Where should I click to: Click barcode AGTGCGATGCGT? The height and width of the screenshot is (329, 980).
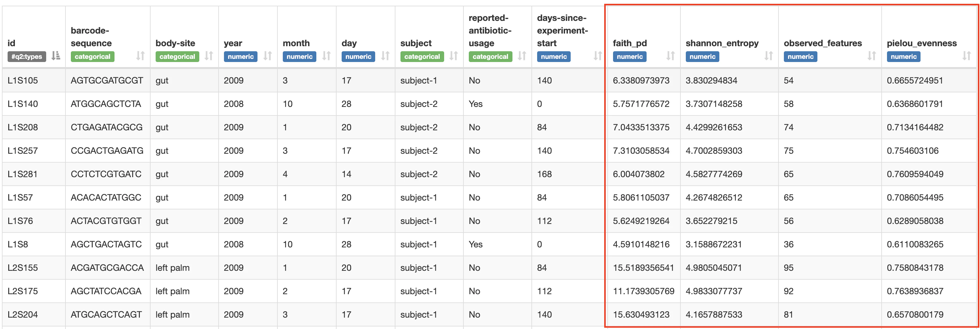(107, 80)
